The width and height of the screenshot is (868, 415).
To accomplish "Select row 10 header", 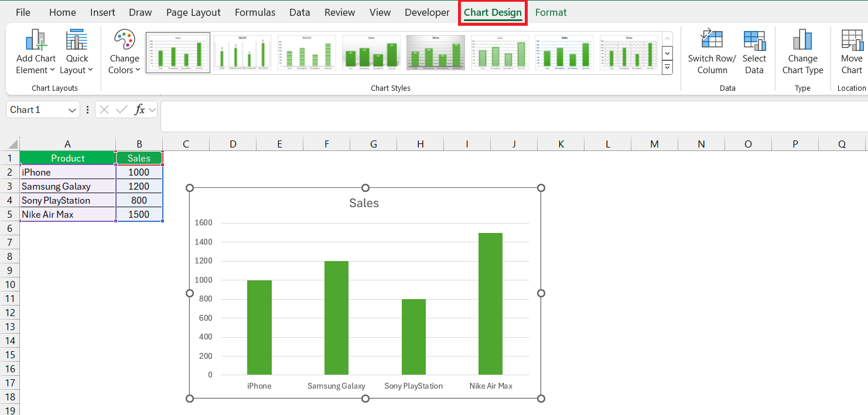I will (x=9, y=284).
